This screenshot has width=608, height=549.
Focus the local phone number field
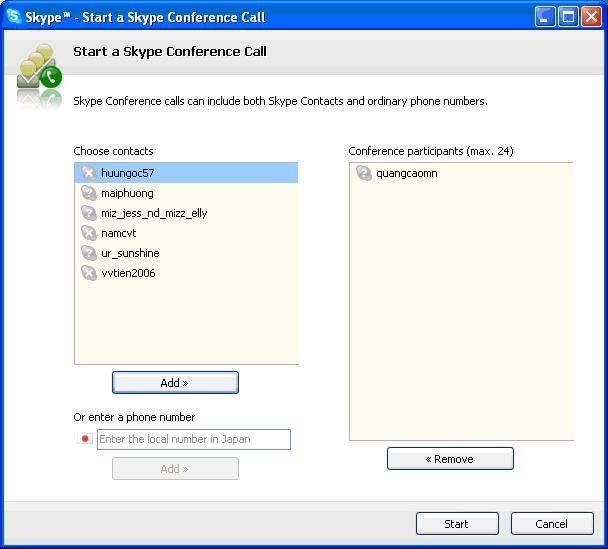point(193,439)
